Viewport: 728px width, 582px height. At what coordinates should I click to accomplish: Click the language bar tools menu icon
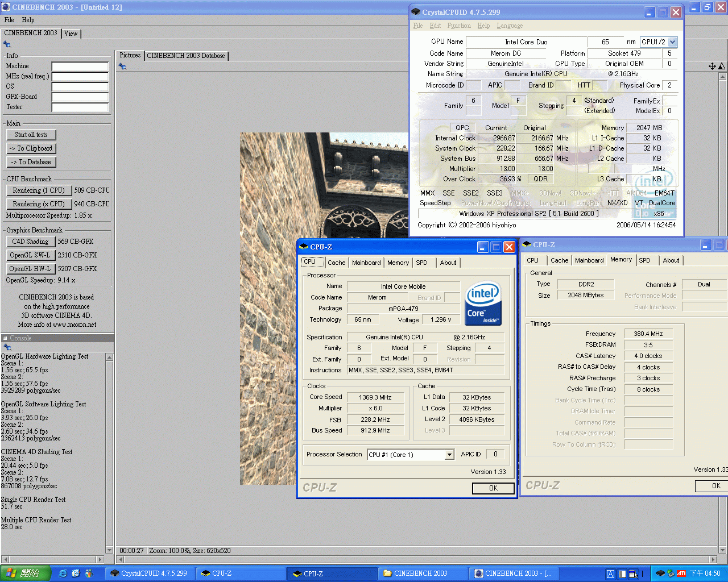point(633,574)
